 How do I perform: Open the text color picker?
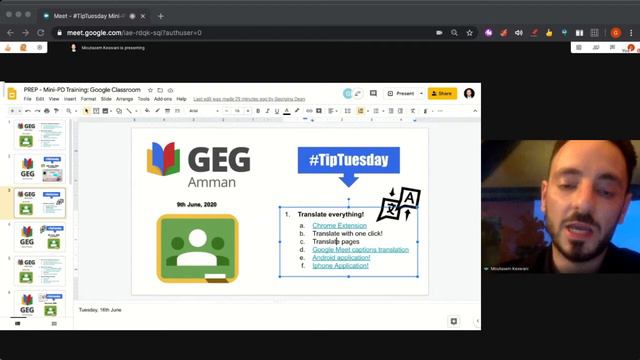click(x=287, y=111)
